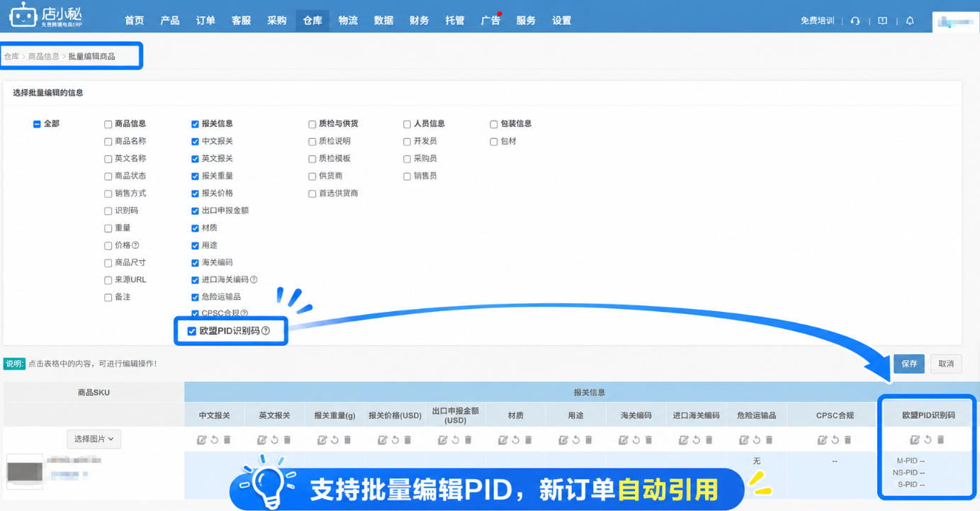Viewport: 980px width, 511px height.
Task: Open the 选择图片 dropdown
Action: (x=94, y=439)
